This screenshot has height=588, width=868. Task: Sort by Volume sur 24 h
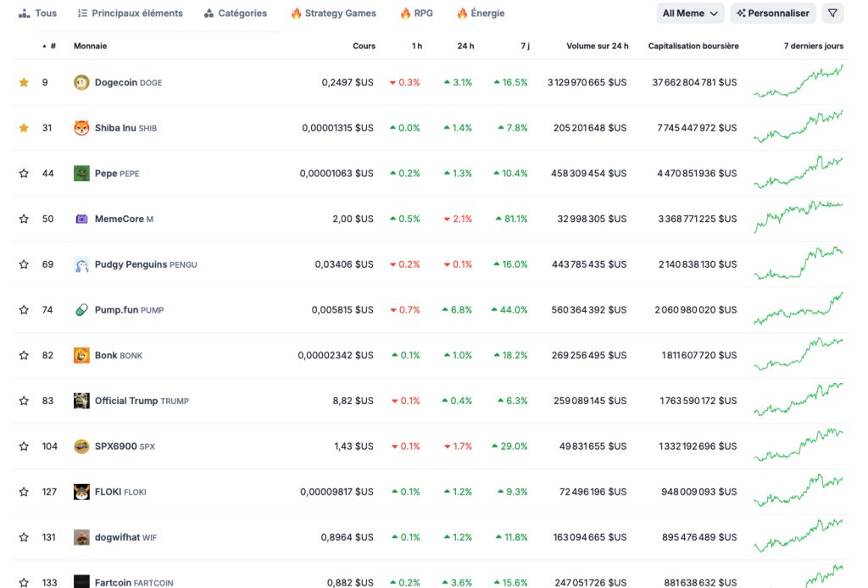click(x=598, y=46)
